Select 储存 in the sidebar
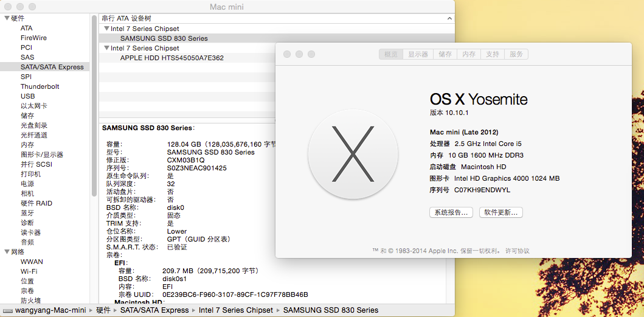This screenshot has width=644, height=317. pos(27,116)
